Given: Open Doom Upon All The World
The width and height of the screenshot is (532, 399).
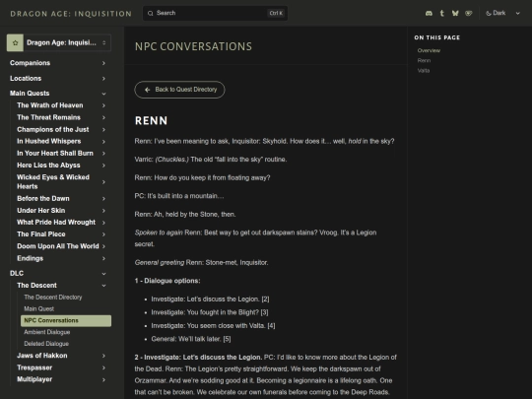Looking at the screenshot, I should [58, 246].
